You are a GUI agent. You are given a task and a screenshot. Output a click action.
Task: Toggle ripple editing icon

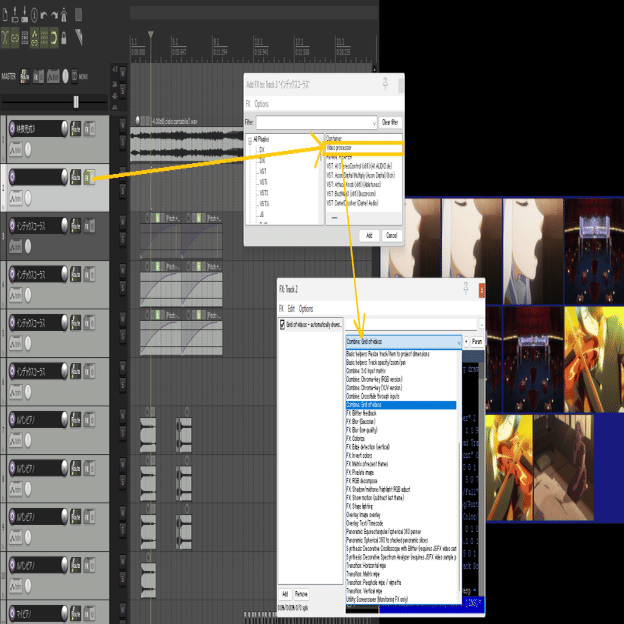coord(25,38)
